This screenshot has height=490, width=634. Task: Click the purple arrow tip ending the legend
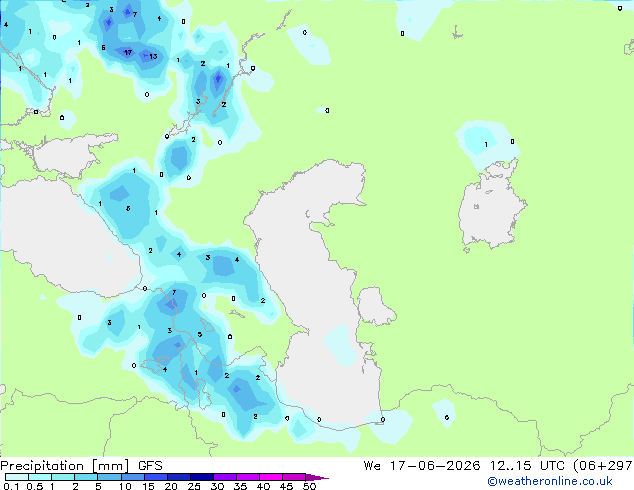tap(317, 477)
